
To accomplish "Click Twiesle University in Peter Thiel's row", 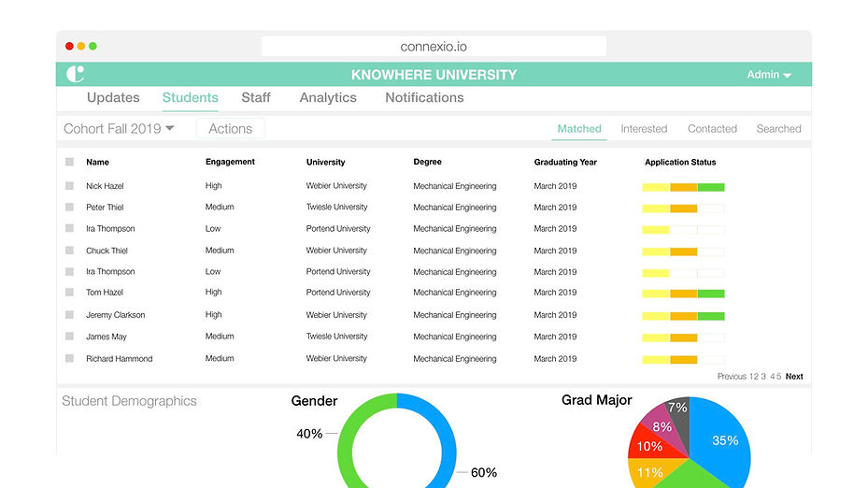I will pyautogui.click(x=336, y=207).
